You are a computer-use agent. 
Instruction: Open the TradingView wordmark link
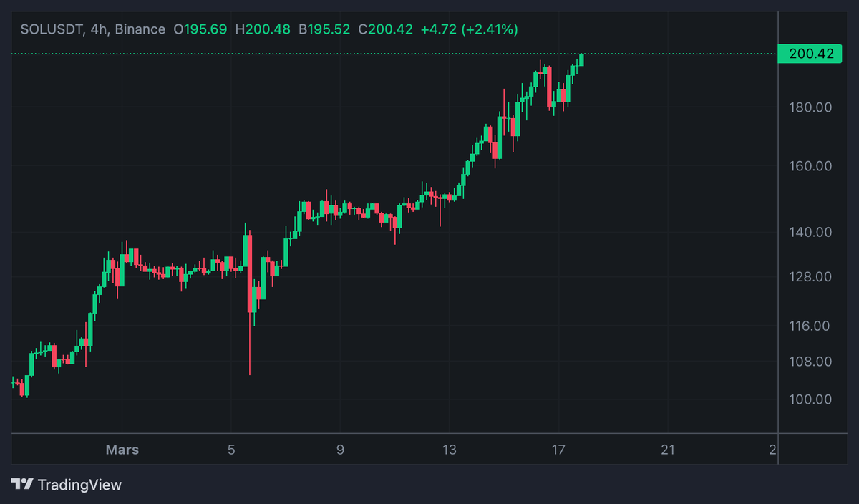[79, 485]
